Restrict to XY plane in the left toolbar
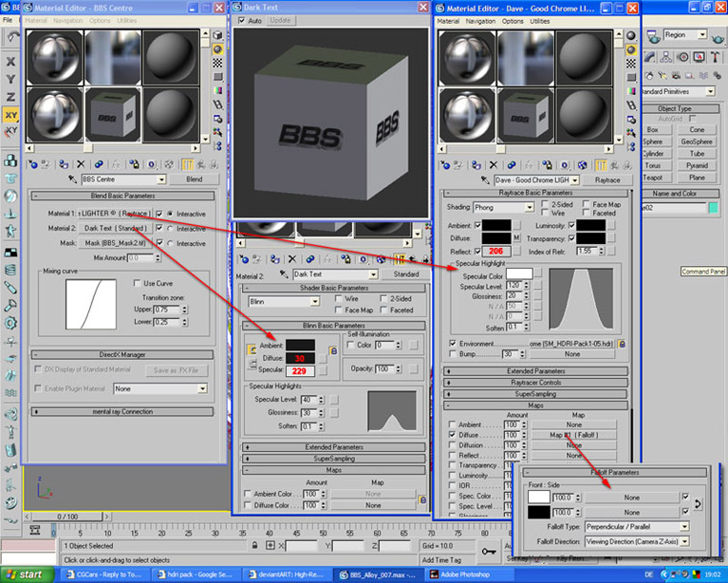 click(10, 114)
